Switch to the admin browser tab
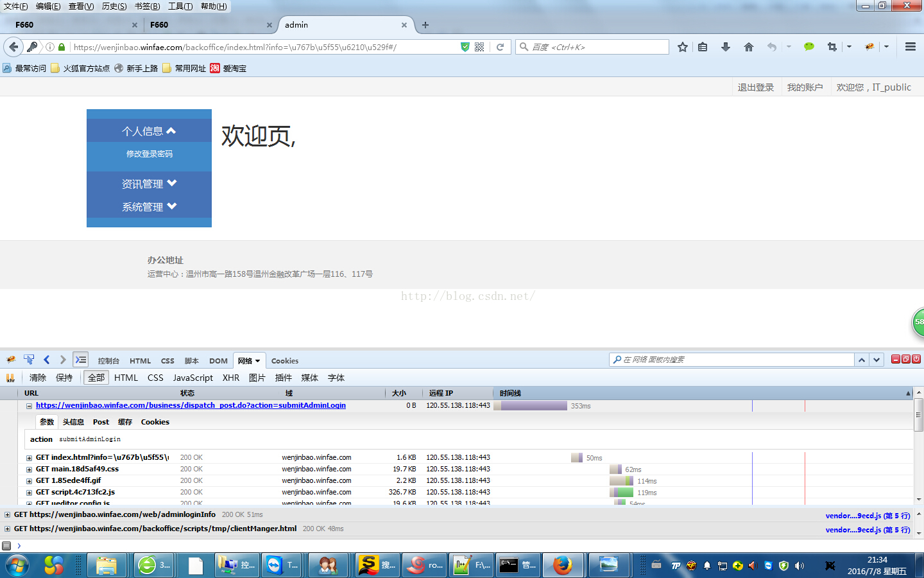Viewport: 924px width, 578px height. 346,25
